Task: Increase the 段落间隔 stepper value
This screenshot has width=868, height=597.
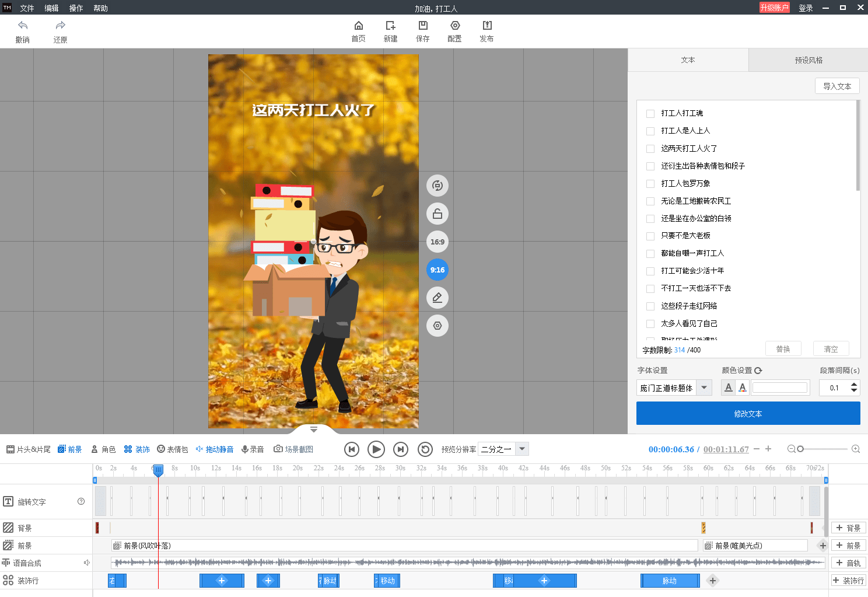Action: [854, 384]
